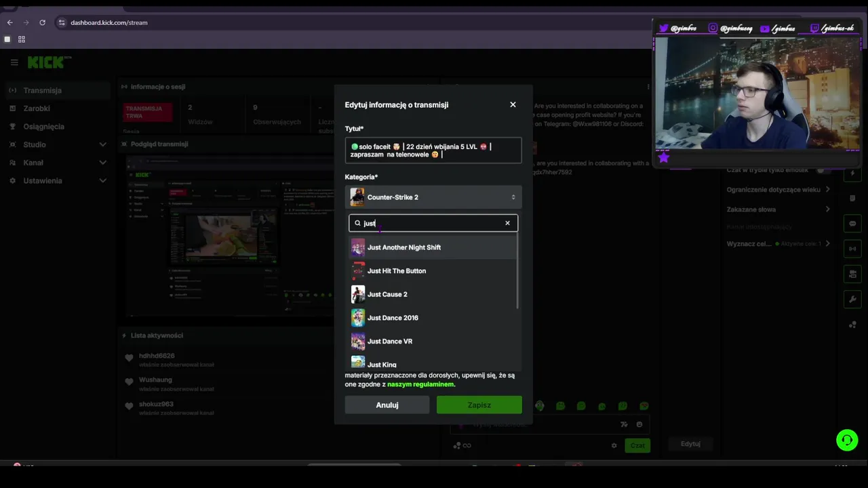The width and height of the screenshot is (868, 488).
Task: Click the wrench icon in right toolbar
Action: [x=852, y=299]
